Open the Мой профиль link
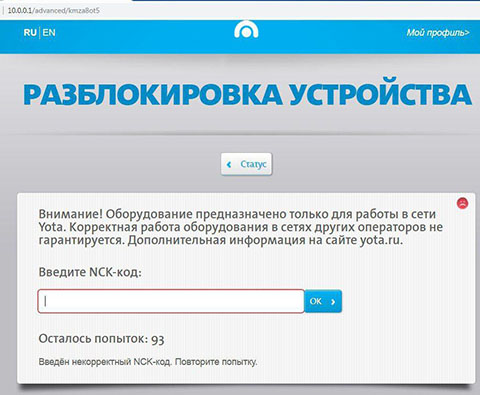 tap(438, 33)
